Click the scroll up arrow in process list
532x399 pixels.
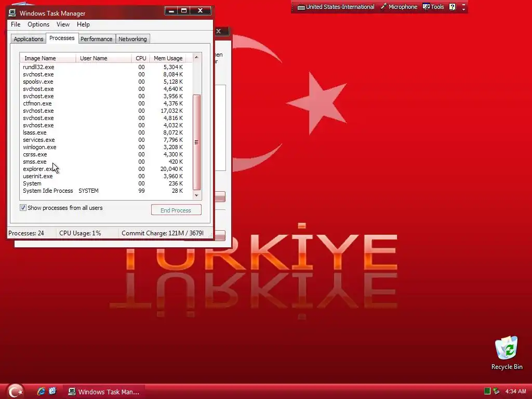coord(196,57)
